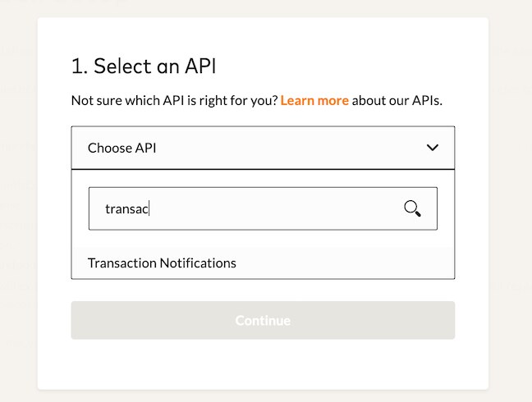Collapse the dropdown using the chevron arrow

[x=433, y=148]
